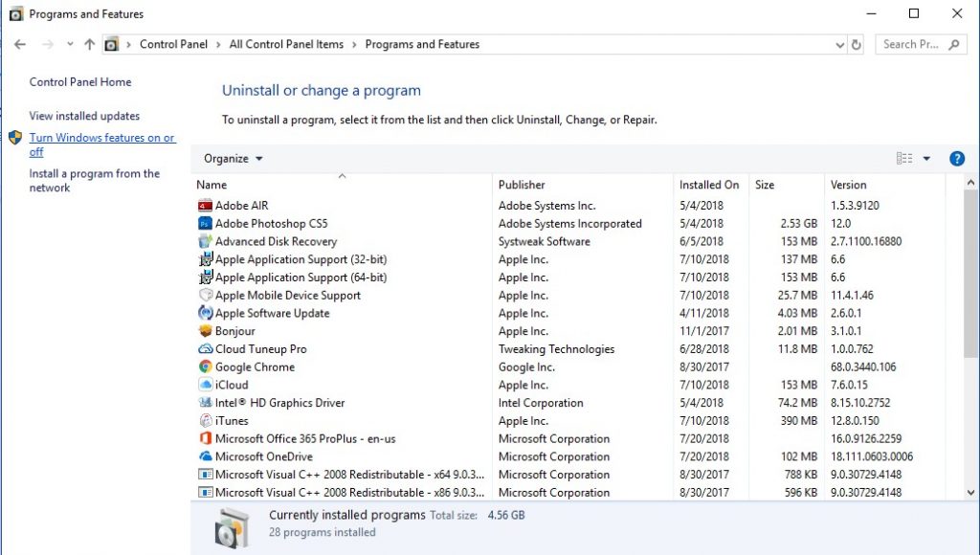The width and height of the screenshot is (980, 555).
Task: Open Control Panel Home link
Action: (80, 82)
